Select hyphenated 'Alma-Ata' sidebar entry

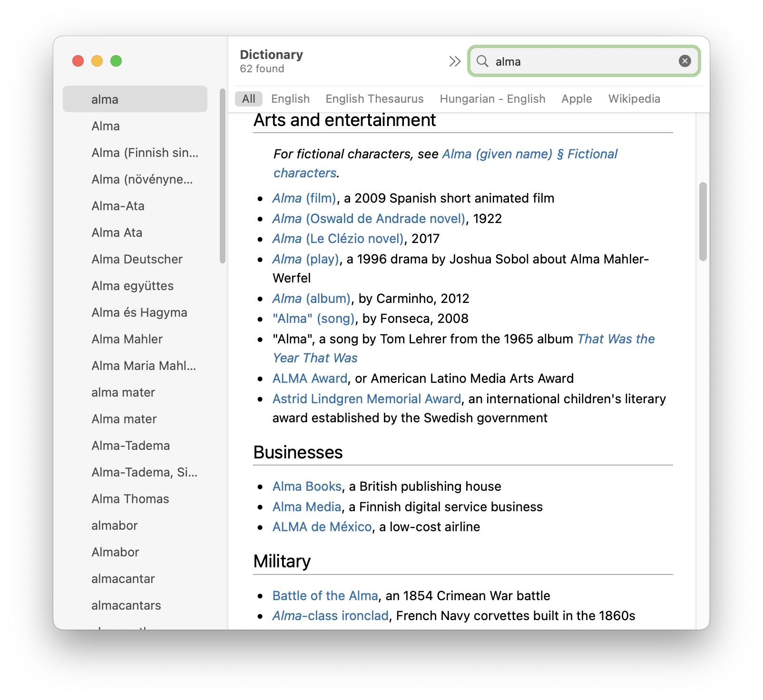pos(135,206)
